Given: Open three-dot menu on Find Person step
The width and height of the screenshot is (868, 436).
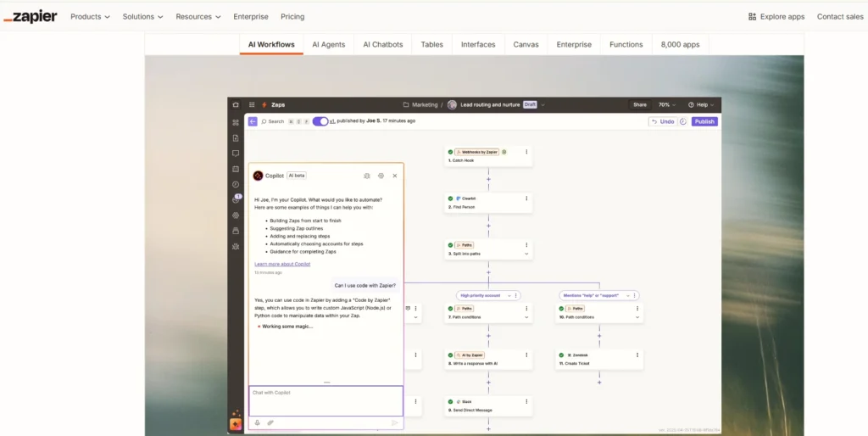Looking at the screenshot, I should point(526,198).
